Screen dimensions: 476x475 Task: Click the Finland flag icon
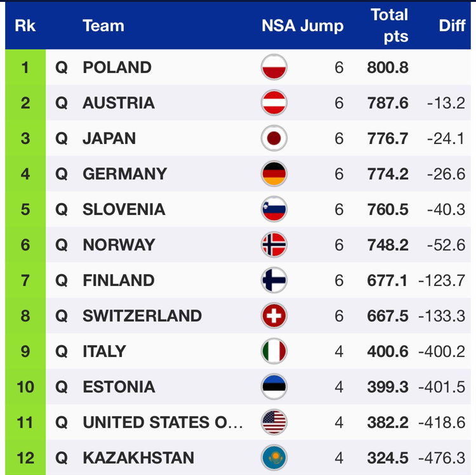point(274,280)
